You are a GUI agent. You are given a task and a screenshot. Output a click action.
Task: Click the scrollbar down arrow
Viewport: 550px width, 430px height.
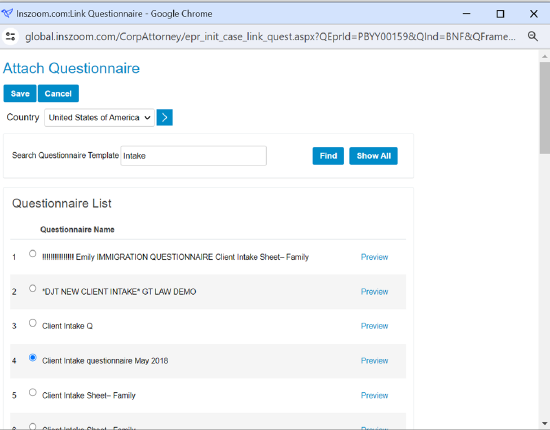(544, 423)
